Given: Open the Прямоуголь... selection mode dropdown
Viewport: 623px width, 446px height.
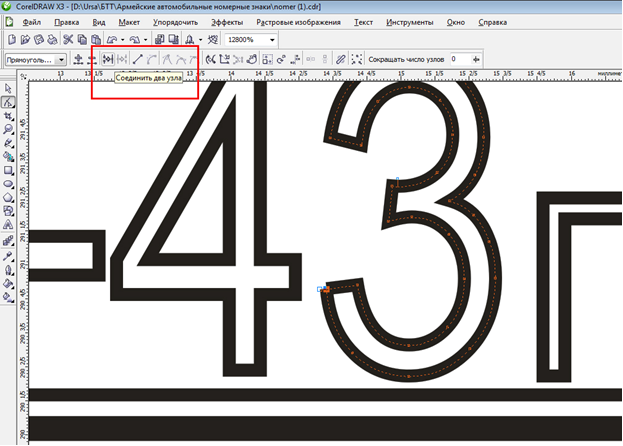Looking at the screenshot, I should (62, 60).
